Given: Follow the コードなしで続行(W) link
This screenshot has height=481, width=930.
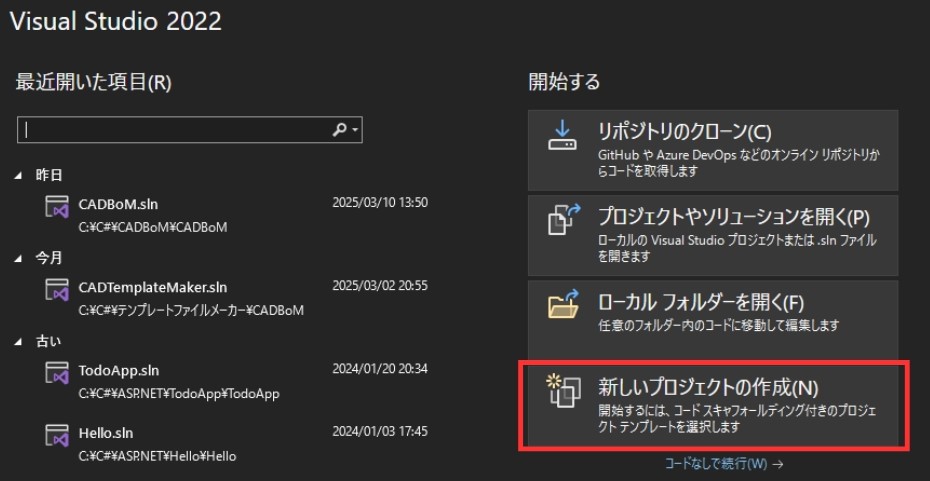Looking at the screenshot, I should pyautogui.click(x=724, y=463).
